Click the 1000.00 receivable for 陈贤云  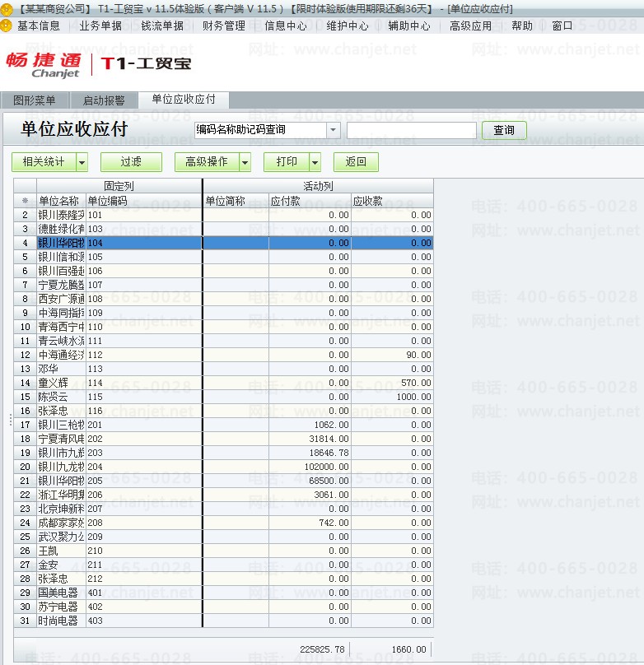(393, 397)
